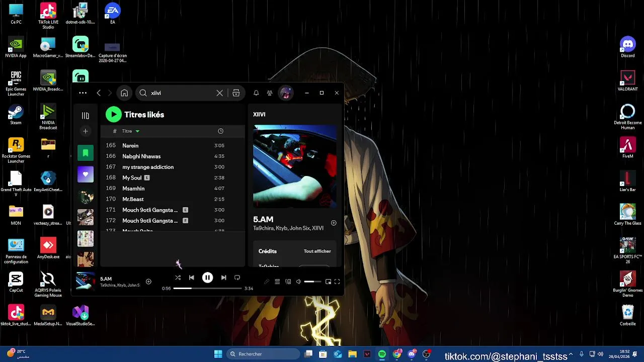Viewport: 644px width, 362px height.
Task: Open Spotify's three-dot main menu
Action: click(83, 93)
